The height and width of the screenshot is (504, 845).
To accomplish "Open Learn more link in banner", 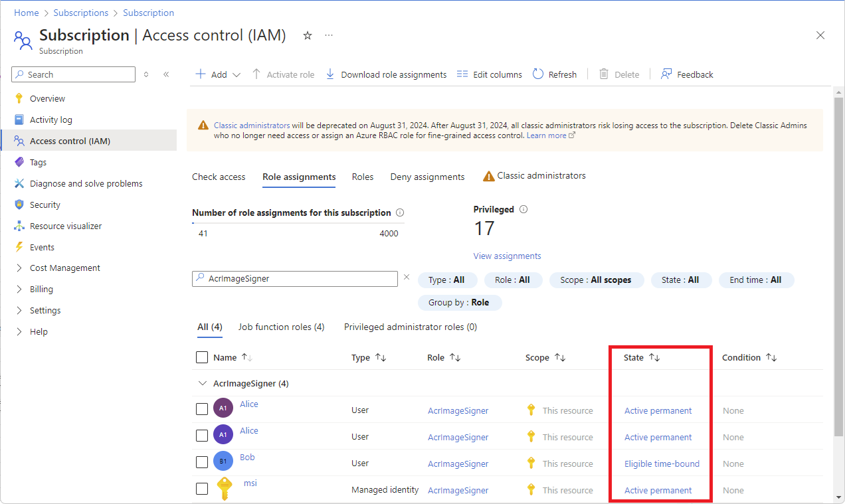I will tap(551, 135).
